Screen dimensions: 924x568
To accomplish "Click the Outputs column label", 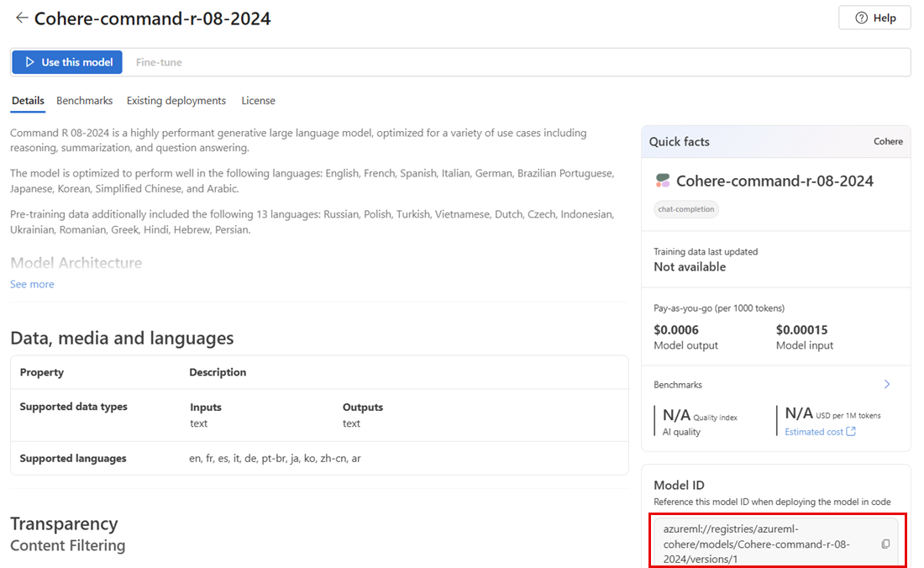I will click(362, 408).
